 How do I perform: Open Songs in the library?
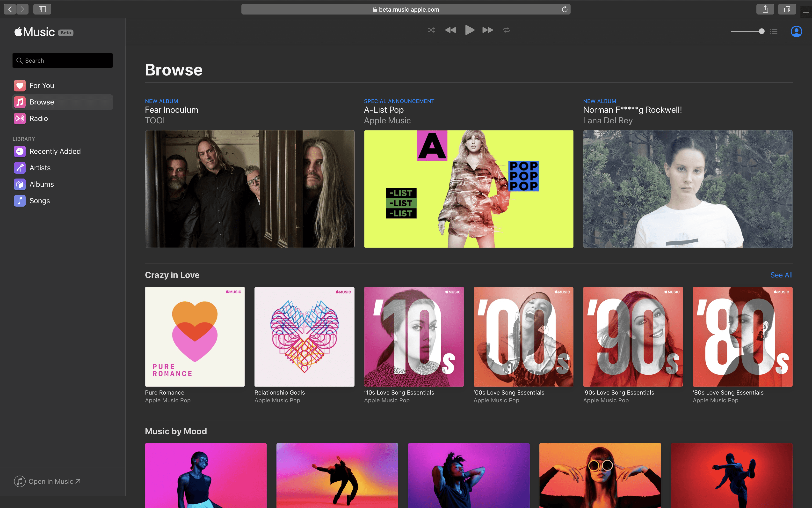tap(62, 201)
